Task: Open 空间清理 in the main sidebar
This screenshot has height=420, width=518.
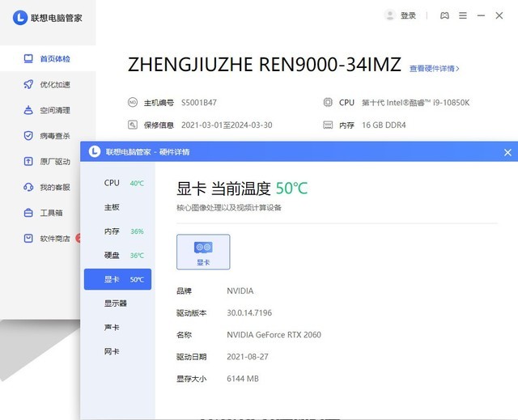Action: coord(48,110)
